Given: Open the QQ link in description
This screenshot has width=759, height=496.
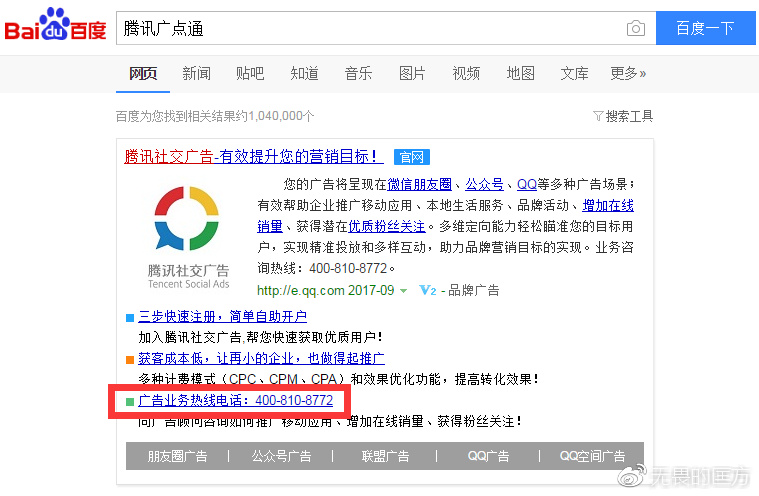Looking at the screenshot, I should tap(527, 184).
